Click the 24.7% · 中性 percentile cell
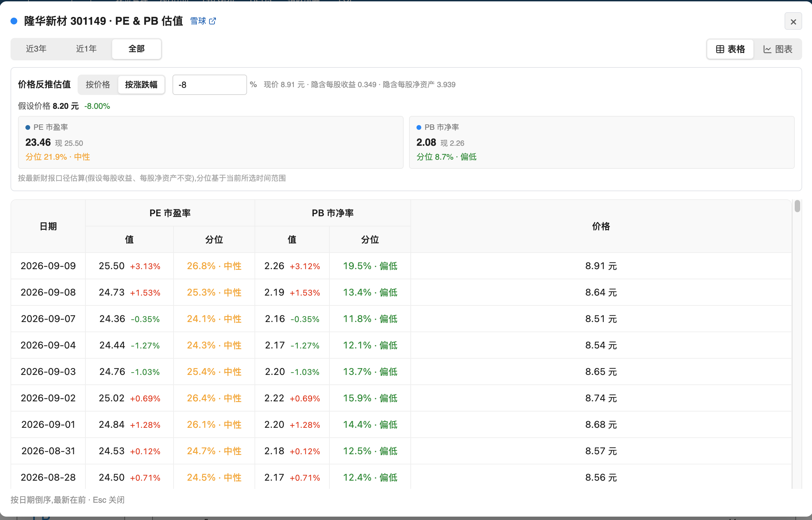 coord(214,451)
